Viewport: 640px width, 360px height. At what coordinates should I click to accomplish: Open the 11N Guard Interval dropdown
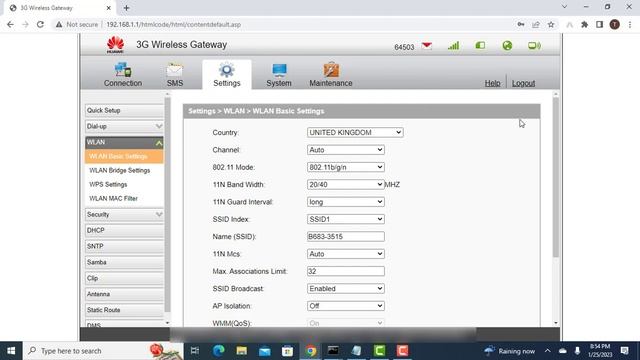[346, 202]
